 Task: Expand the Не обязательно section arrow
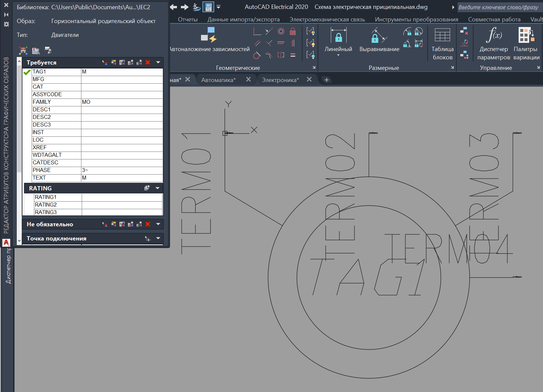pyautogui.click(x=158, y=224)
